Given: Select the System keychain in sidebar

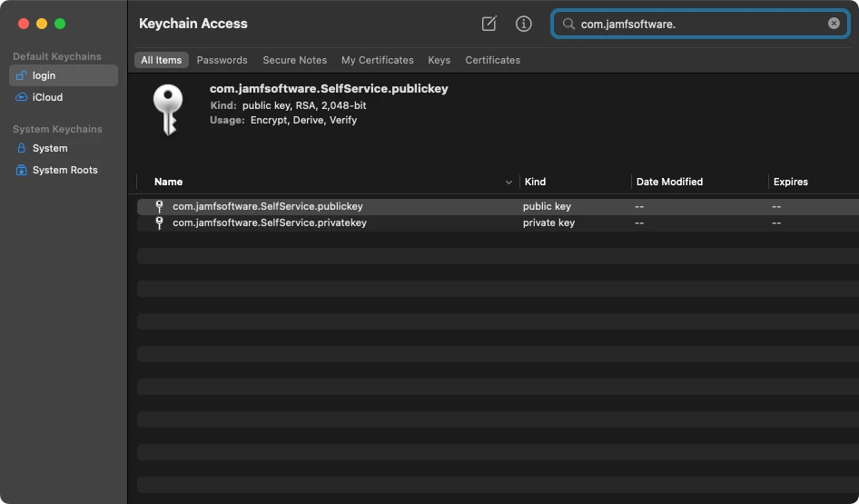Looking at the screenshot, I should tap(64, 148).
